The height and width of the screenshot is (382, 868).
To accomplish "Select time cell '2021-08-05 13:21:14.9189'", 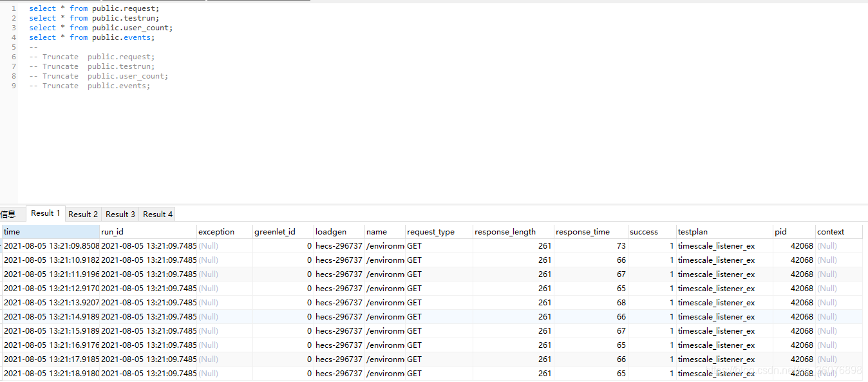I will pyautogui.click(x=52, y=317).
